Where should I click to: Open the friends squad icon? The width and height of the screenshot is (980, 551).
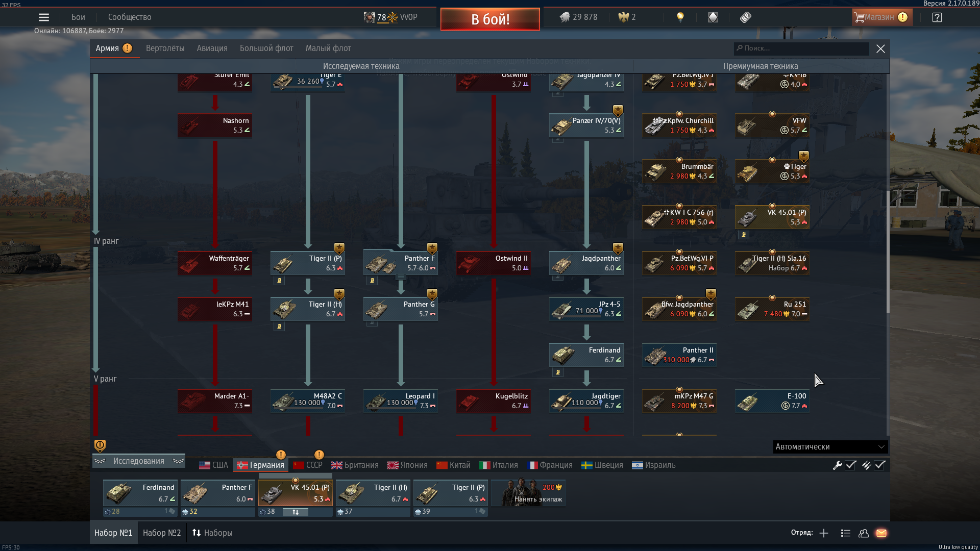click(x=864, y=533)
